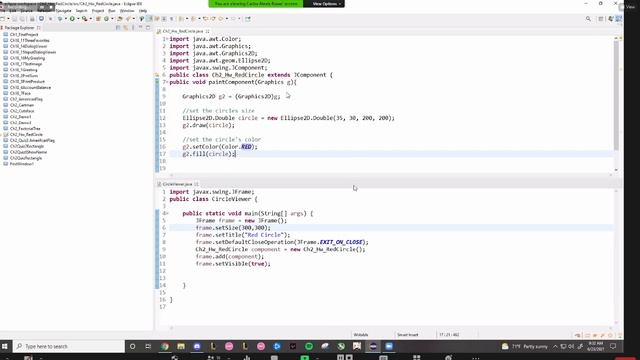Click the Maximize icon of Package Explorer panel

[148, 28]
